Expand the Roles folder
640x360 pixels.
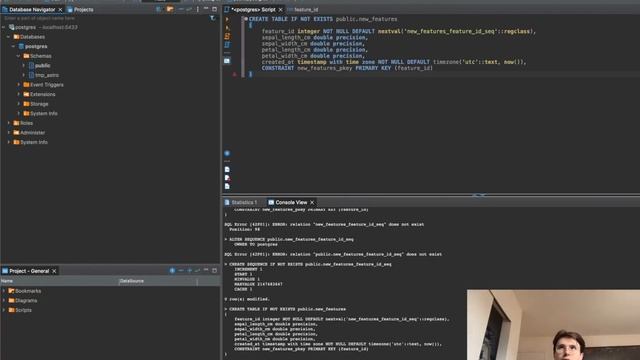point(9,123)
